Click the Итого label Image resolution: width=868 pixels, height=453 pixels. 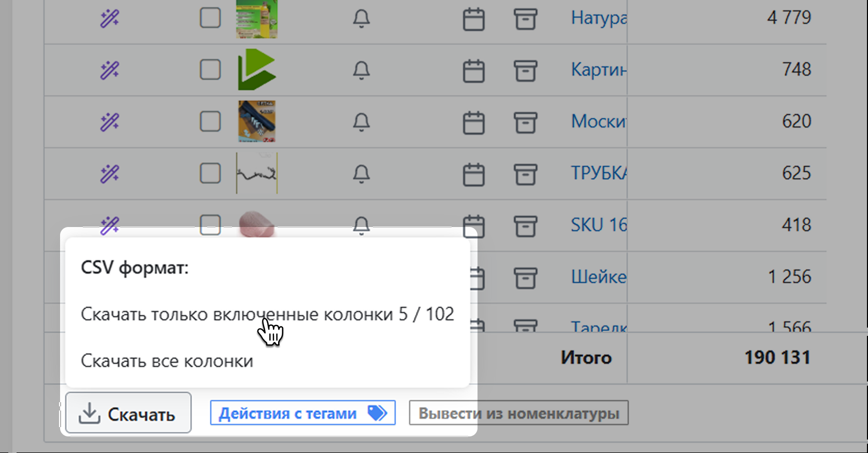(586, 358)
